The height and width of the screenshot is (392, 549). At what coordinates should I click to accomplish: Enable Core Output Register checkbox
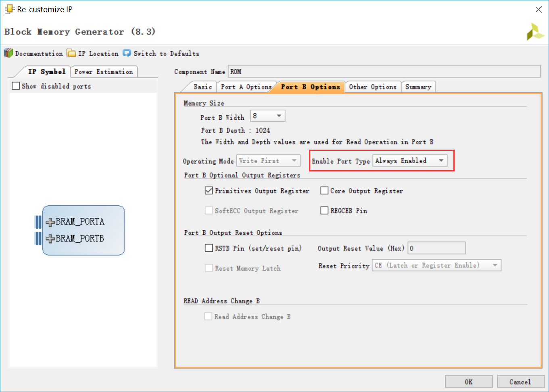click(x=324, y=191)
